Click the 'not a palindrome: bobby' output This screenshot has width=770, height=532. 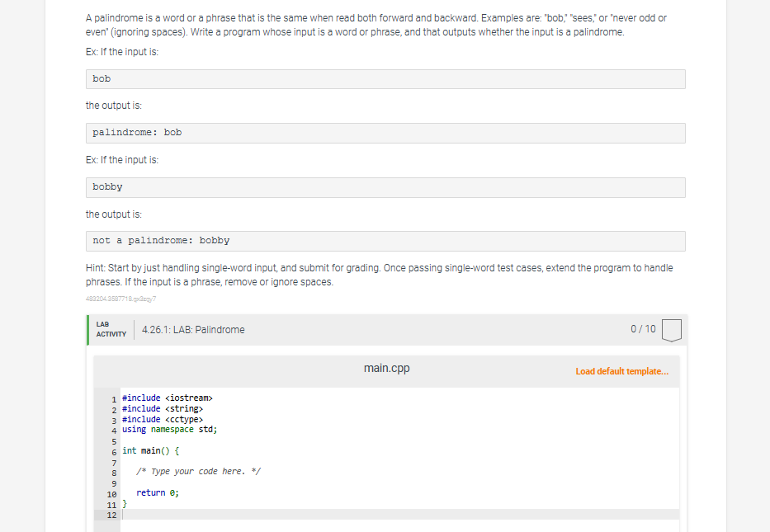point(385,241)
